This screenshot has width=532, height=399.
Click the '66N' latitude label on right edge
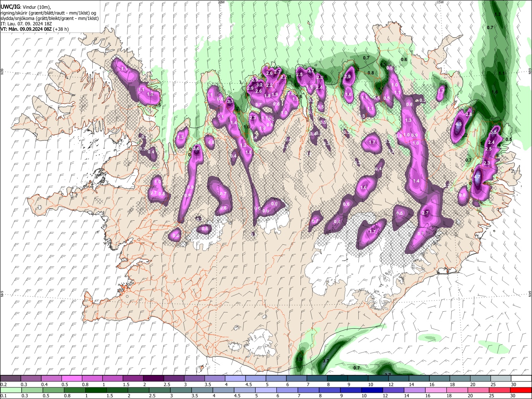tap(530, 71)
